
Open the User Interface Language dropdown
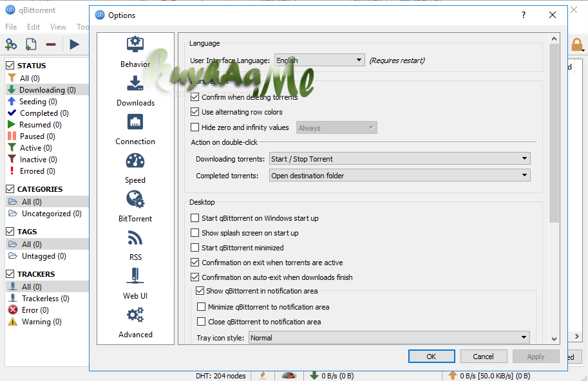pyautogui.click(x=319, y=60)
